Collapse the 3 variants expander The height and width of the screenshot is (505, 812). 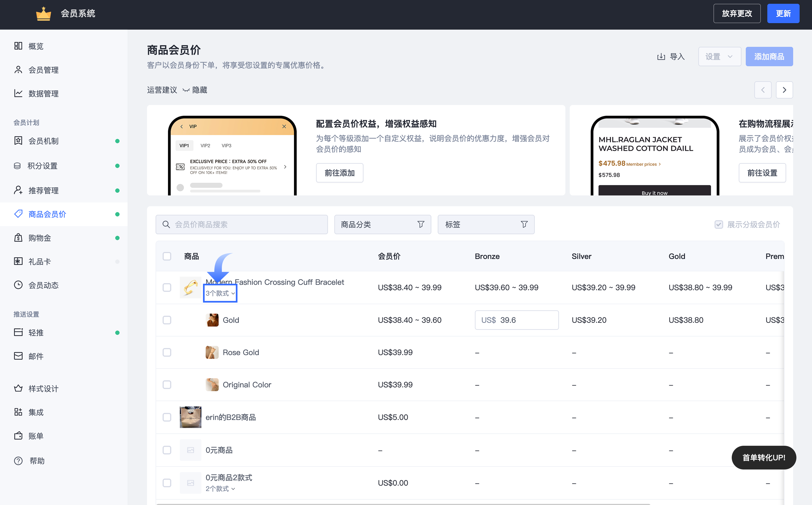(x=220, y=293)
